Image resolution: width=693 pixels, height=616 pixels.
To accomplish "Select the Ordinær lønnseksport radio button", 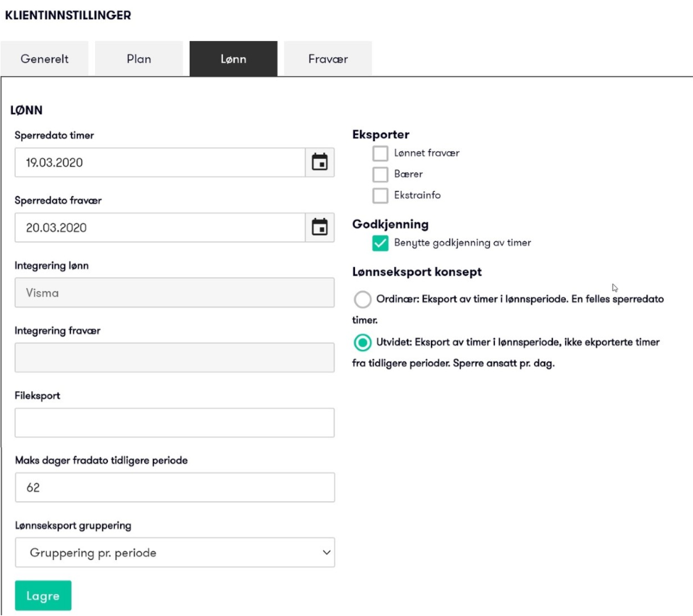I will coord(362,299).
